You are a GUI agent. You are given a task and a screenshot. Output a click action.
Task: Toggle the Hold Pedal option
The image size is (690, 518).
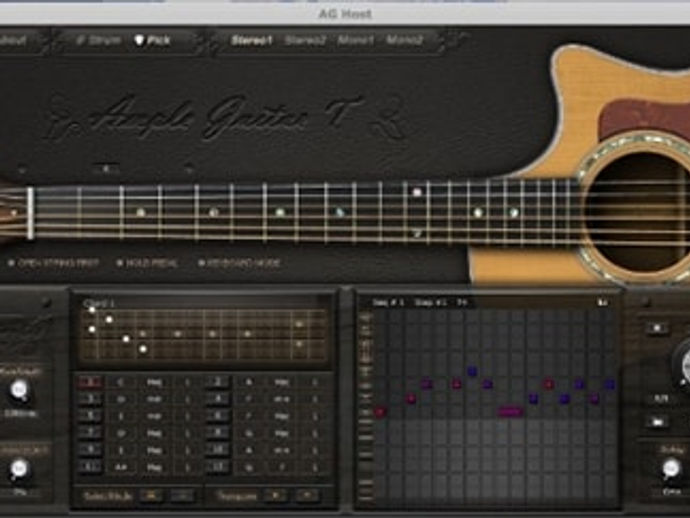point(147,263)
